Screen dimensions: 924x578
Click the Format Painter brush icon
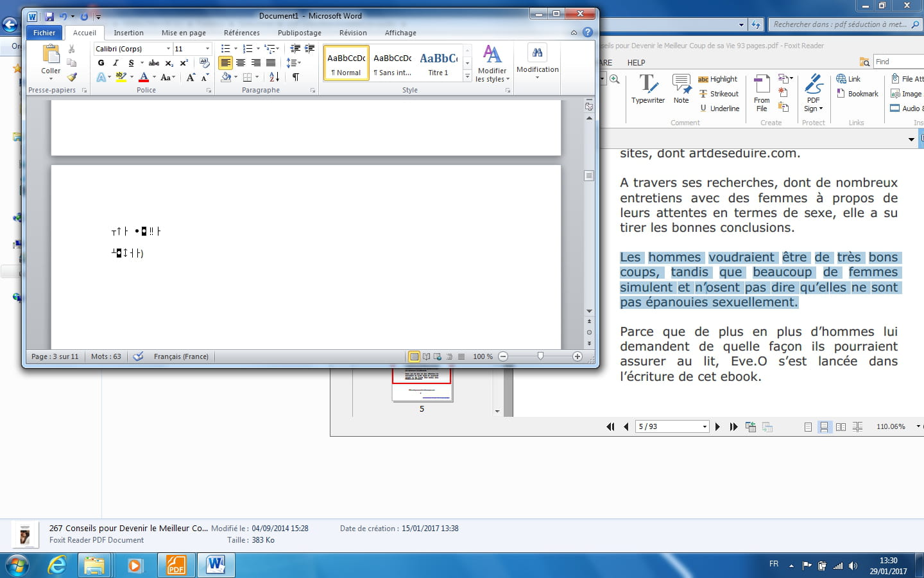point(72,77)
